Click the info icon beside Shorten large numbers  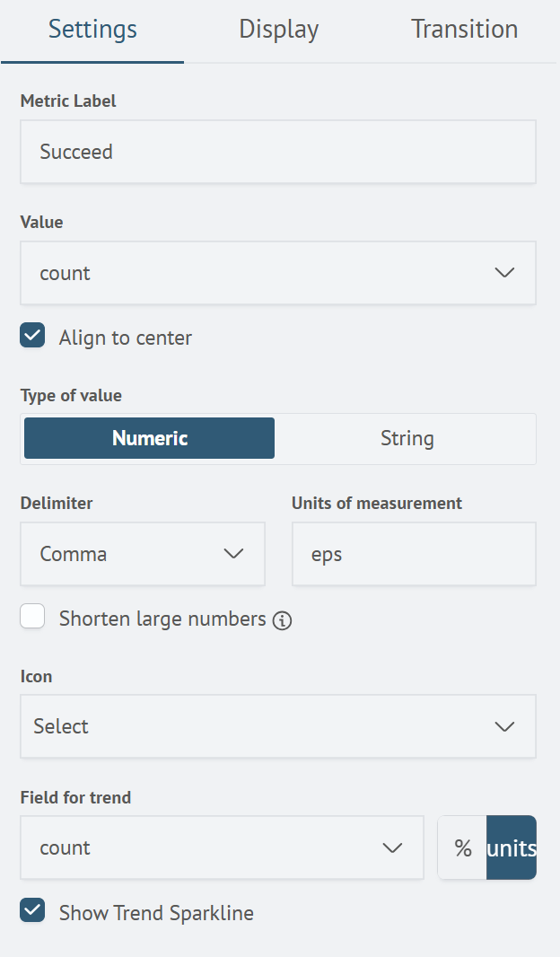(282, 620)
